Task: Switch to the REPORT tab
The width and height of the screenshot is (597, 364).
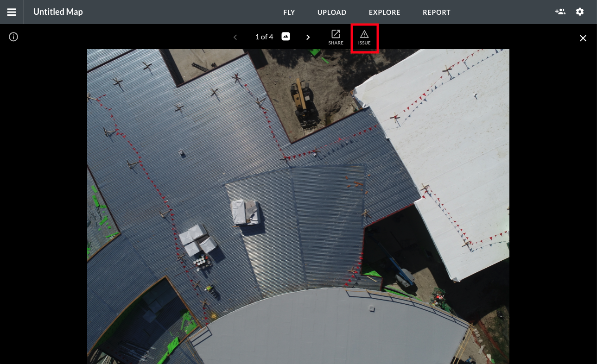Action: [x=437, y=13]
